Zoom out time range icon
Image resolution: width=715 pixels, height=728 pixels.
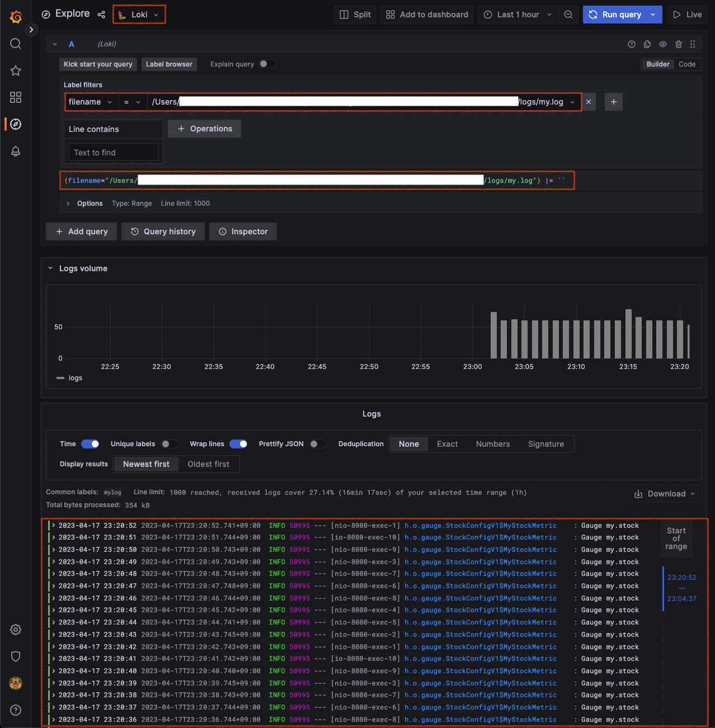tap(568, 15)
